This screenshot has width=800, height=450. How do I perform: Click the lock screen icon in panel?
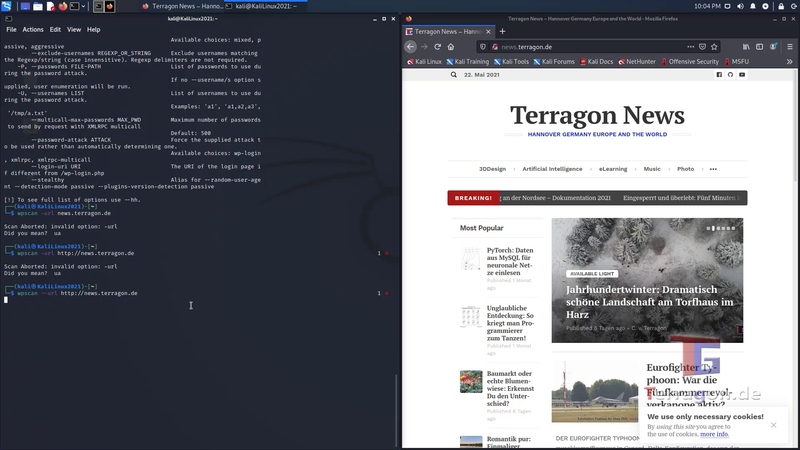coord(781,6)
